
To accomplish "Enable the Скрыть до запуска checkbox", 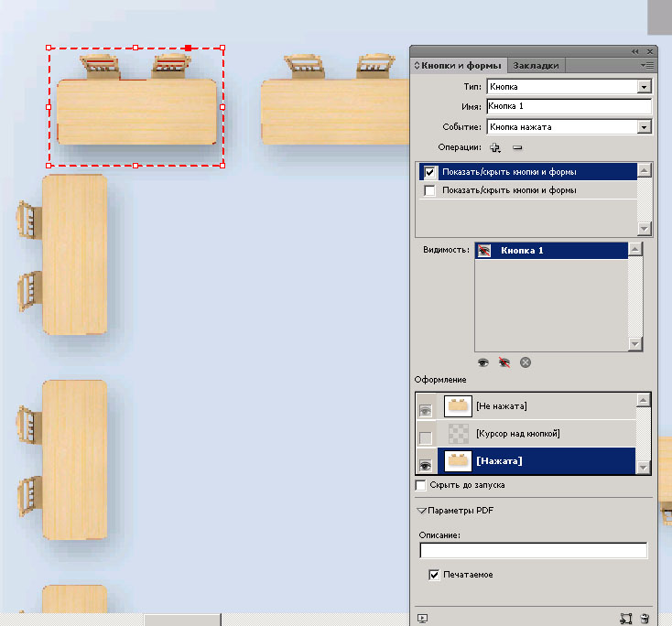I will (421, 485).
